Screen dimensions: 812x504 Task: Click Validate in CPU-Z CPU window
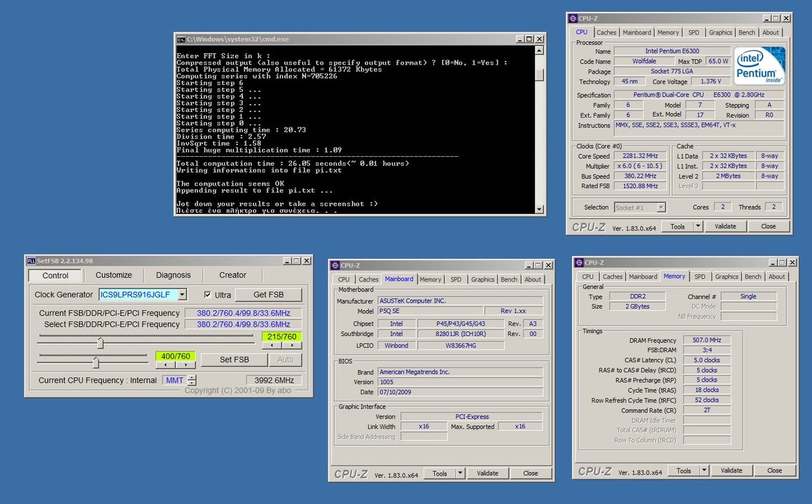pyautogui.click(x=725, y=226)
